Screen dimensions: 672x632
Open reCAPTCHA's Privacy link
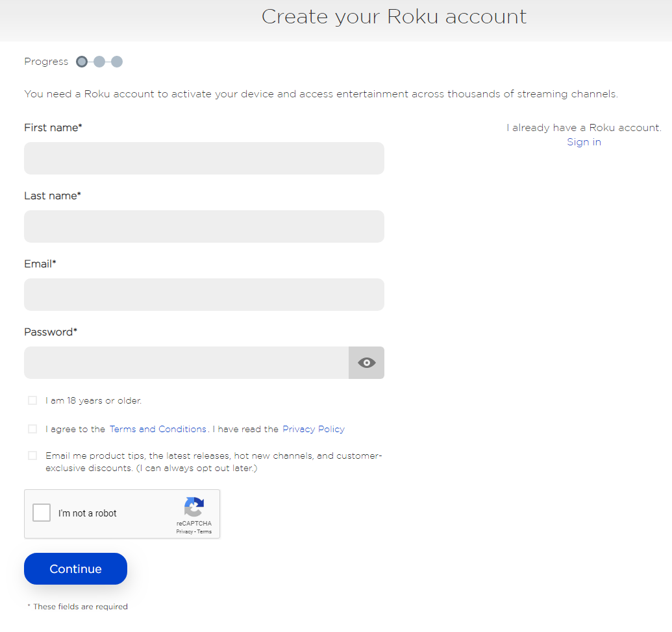tap(184, 531)
